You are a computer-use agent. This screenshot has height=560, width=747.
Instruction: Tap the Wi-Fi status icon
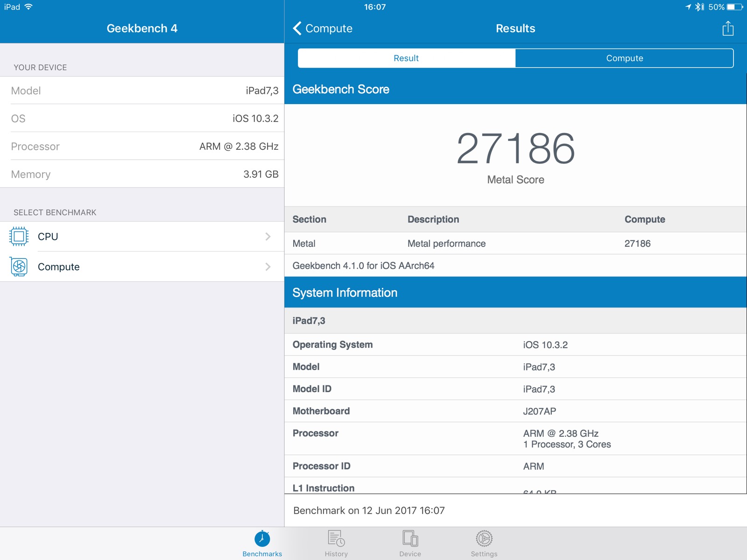[x=28, y=7]
